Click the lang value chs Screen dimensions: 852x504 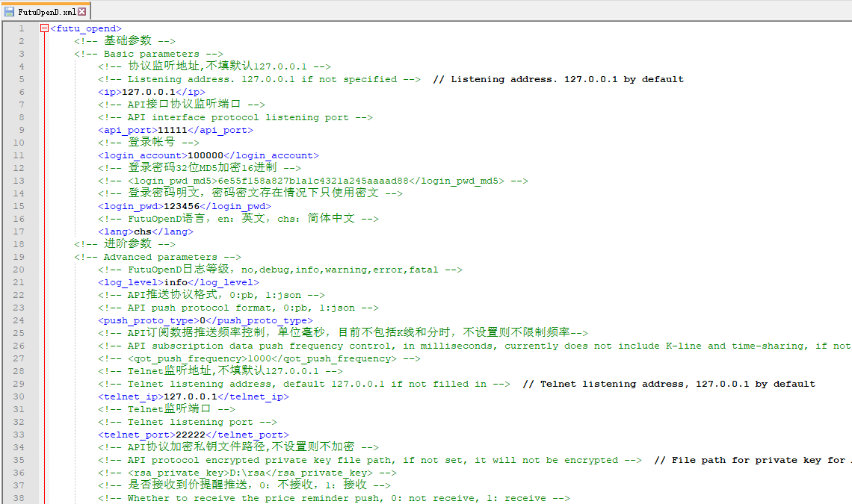point(142,231)
